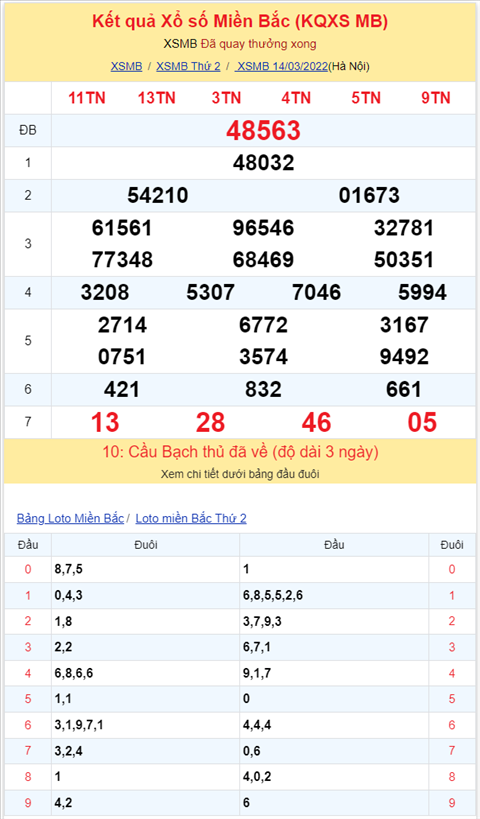480x819 pixels.
Task: Select fourth prize number 3208
Action: click(104, 292)
